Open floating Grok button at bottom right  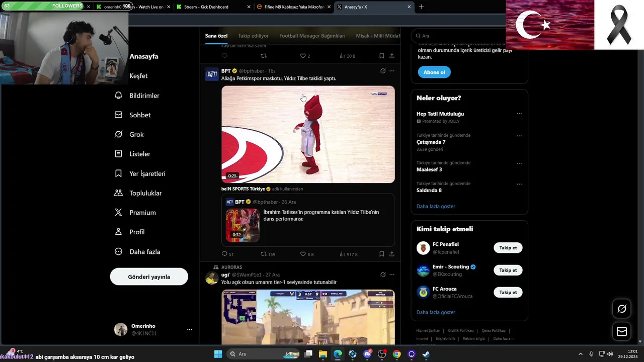(x=622, y=309)
